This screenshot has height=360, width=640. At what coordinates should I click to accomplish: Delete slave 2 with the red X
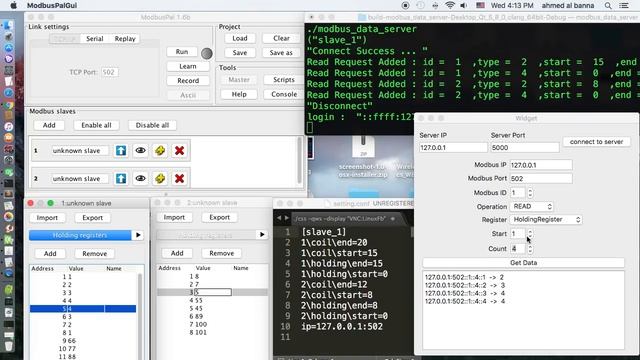179,178
